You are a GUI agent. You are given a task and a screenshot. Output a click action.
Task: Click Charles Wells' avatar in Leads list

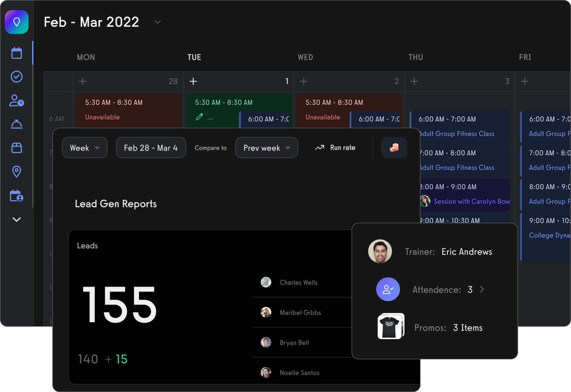tap(266, 282)
